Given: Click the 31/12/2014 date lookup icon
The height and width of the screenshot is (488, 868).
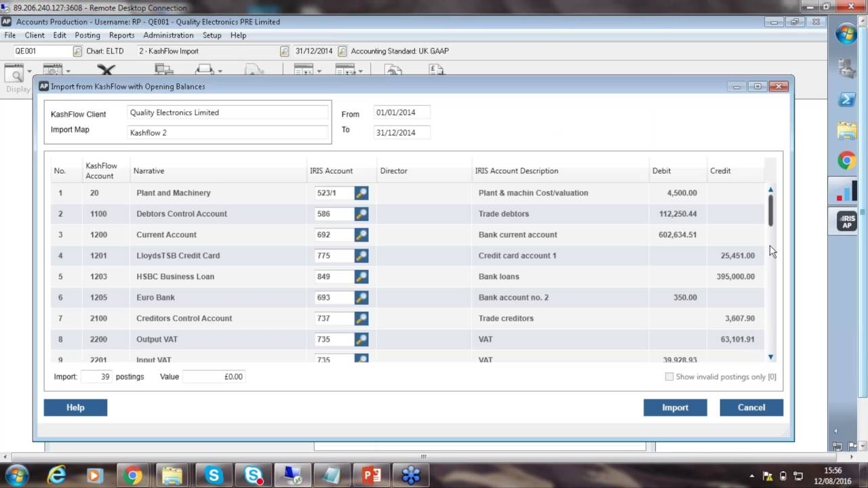Looking at the screenshot, I should coord(342,52).
